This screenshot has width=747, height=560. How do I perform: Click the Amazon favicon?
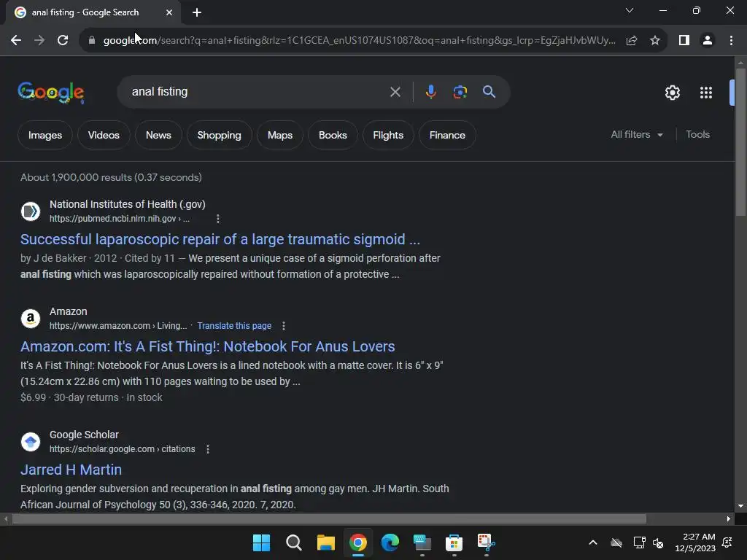tap(31, 318)
